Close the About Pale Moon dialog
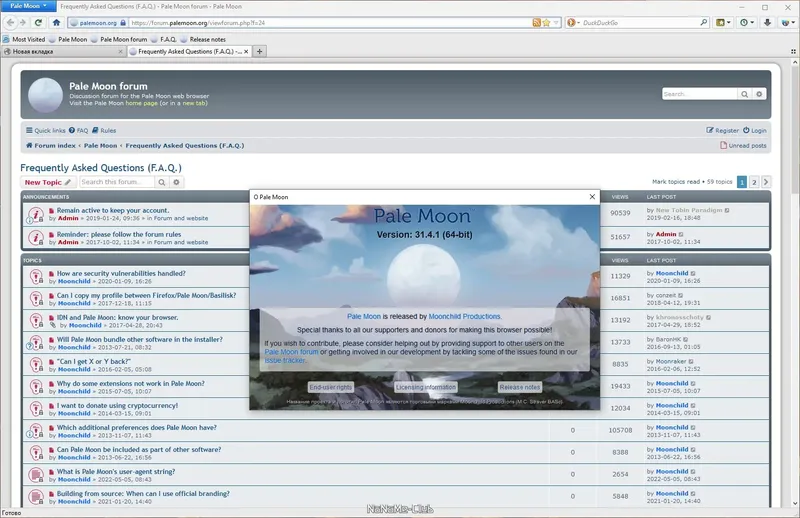Viewport: 800px width, 518px height. pos(592,196)
